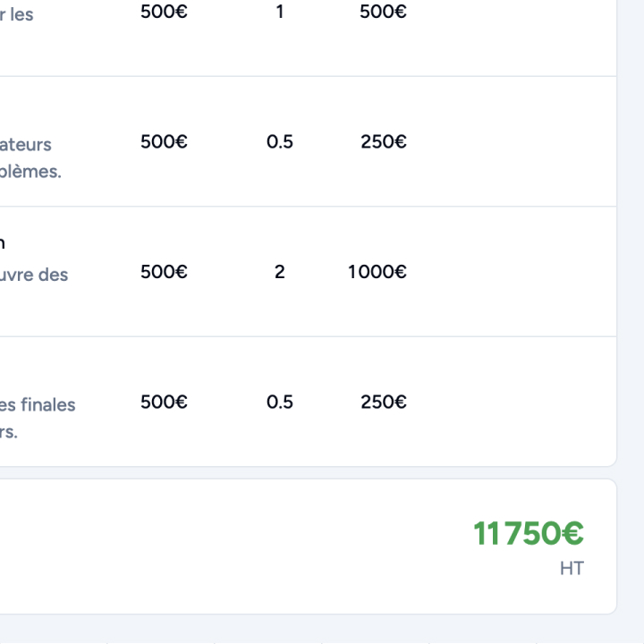
Task: Select the 500€ line total beside quantity 1
Action: click(383, 13)
